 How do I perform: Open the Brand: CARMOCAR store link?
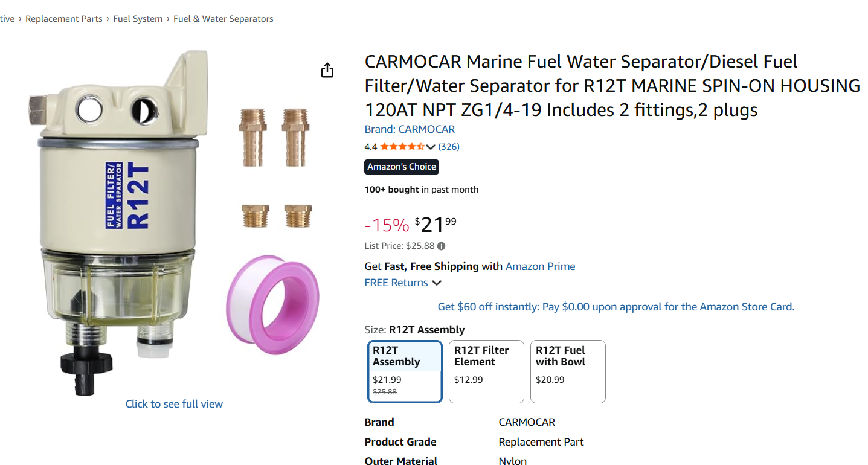410,129
